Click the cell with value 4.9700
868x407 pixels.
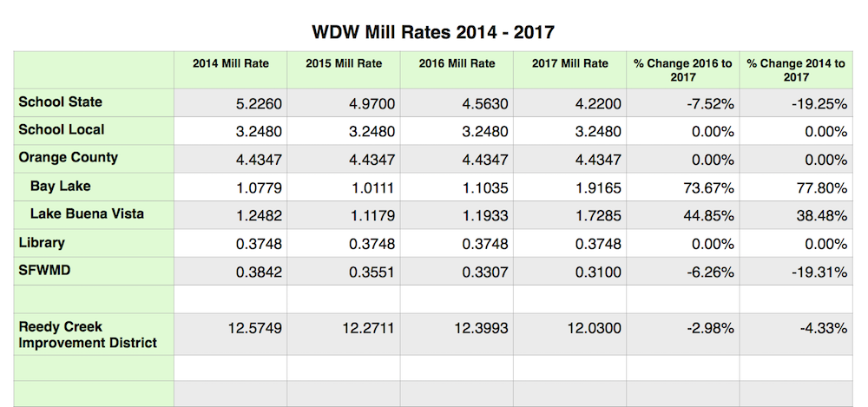(x=344, y=103)
